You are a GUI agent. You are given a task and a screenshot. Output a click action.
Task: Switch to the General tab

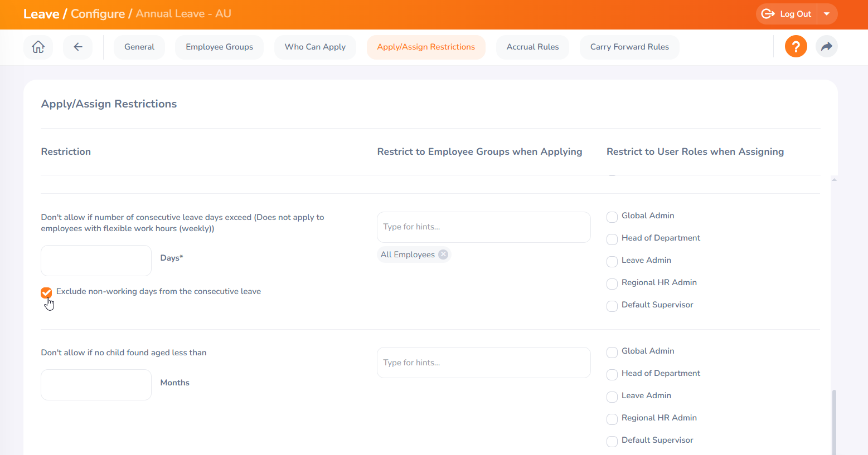point(139,47)
